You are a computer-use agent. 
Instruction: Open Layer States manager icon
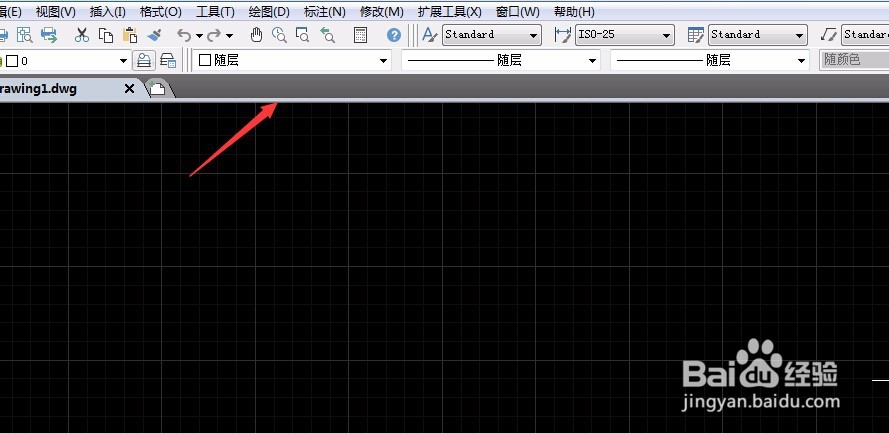point(168,60)
